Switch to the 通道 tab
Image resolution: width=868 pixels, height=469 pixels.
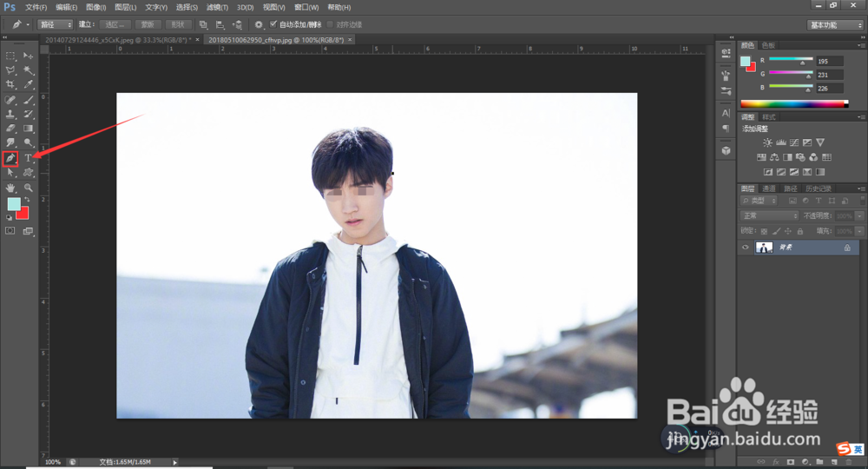769,188
